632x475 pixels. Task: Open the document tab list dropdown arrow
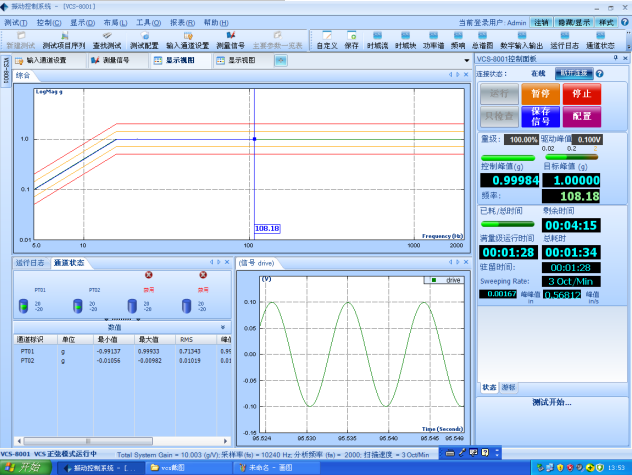point(466,60)
